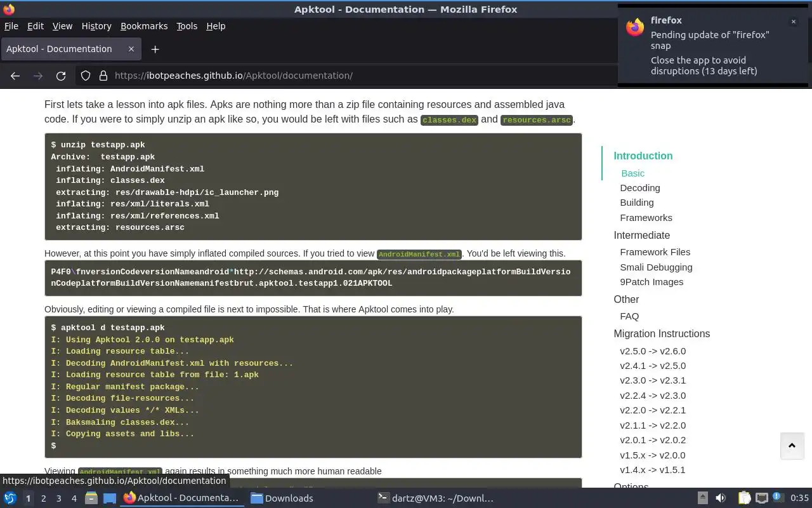Select the Apktool - Documentation tab
812x508 pixels.
coord(70,49)
